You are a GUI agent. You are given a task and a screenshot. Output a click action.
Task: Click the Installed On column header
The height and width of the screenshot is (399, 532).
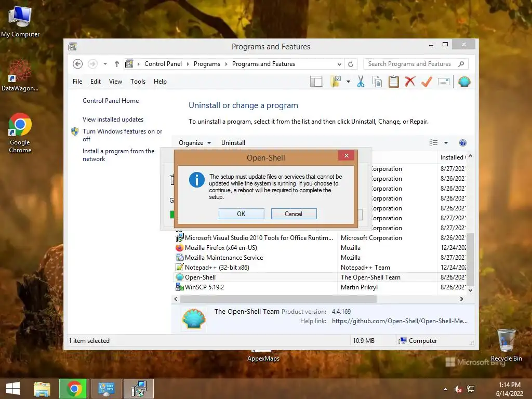tap(453, 157)
